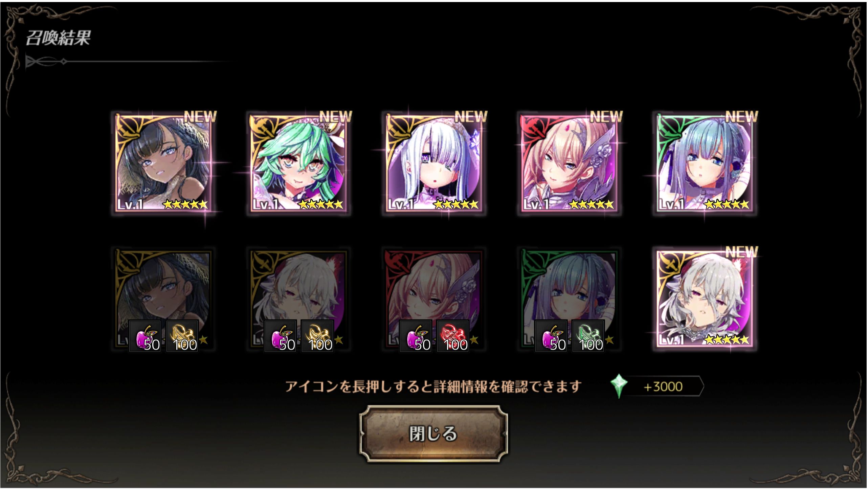Click the 召喚結果 title heading
This screenshot has width=868, height=489.
point(58,38)
